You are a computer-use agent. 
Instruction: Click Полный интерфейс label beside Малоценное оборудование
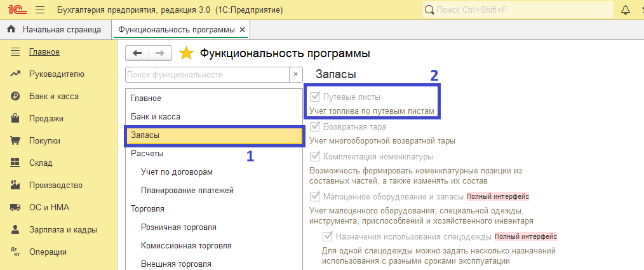coord(498,196)
